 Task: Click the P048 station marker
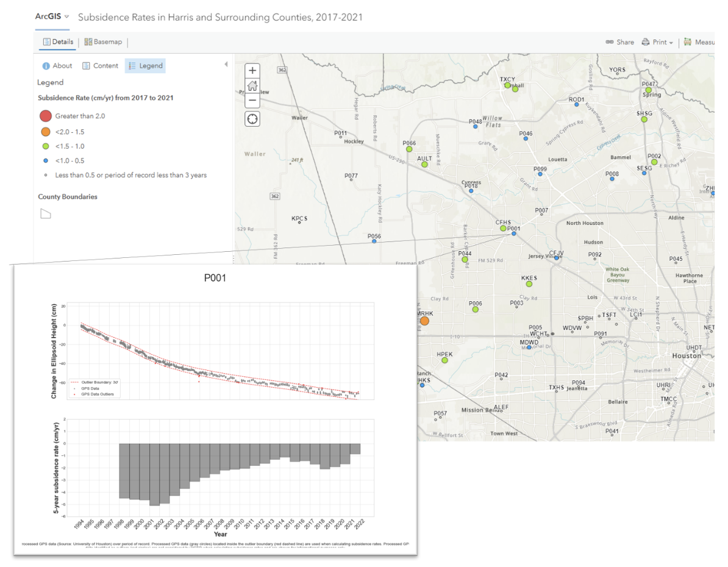coord(476,126)
